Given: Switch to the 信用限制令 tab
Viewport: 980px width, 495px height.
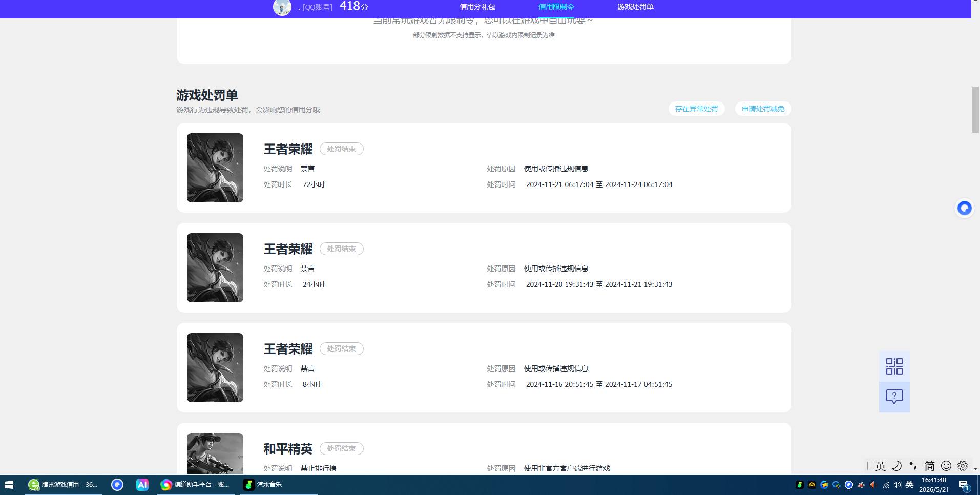Looking at the screenshot, I should pyautogui.click(x=556, y=7).
